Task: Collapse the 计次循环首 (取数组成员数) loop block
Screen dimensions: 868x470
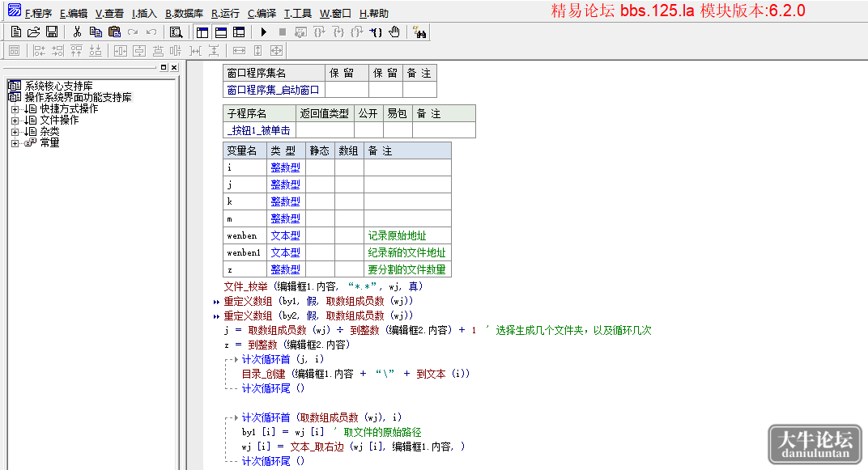Action: pyautogui.click(x=236, y=417)
